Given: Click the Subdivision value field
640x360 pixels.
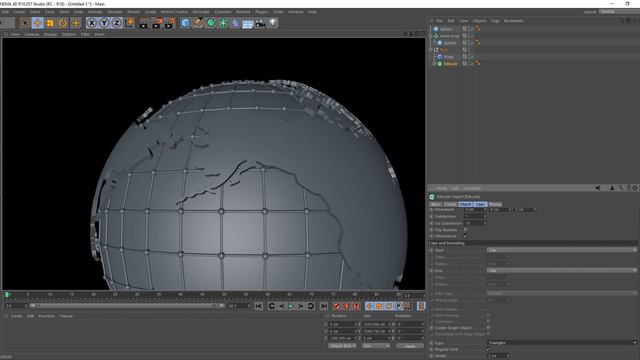Looking at the screenshot, I should [x=475, y=216].
